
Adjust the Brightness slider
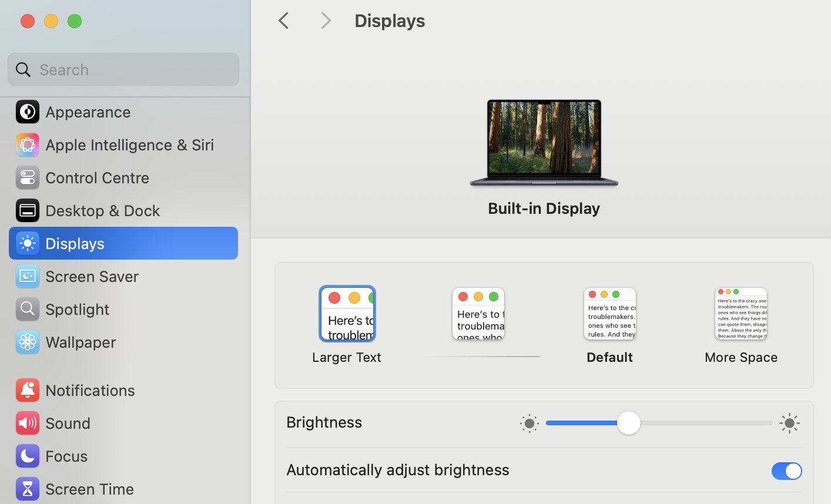[659, 423]
